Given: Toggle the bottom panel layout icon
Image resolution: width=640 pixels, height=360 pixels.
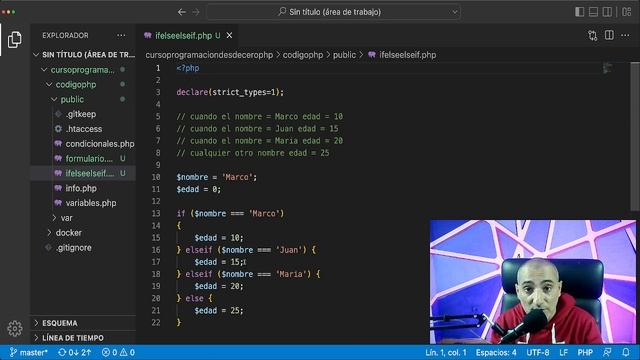Looking at the screenshot, I should point(593,12).
